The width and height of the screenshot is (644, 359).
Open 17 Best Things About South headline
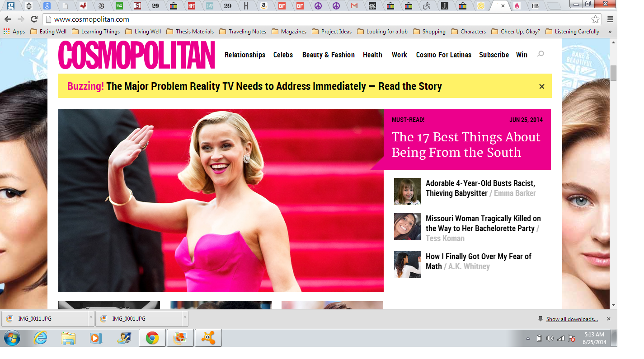click(x=466, y=145)
